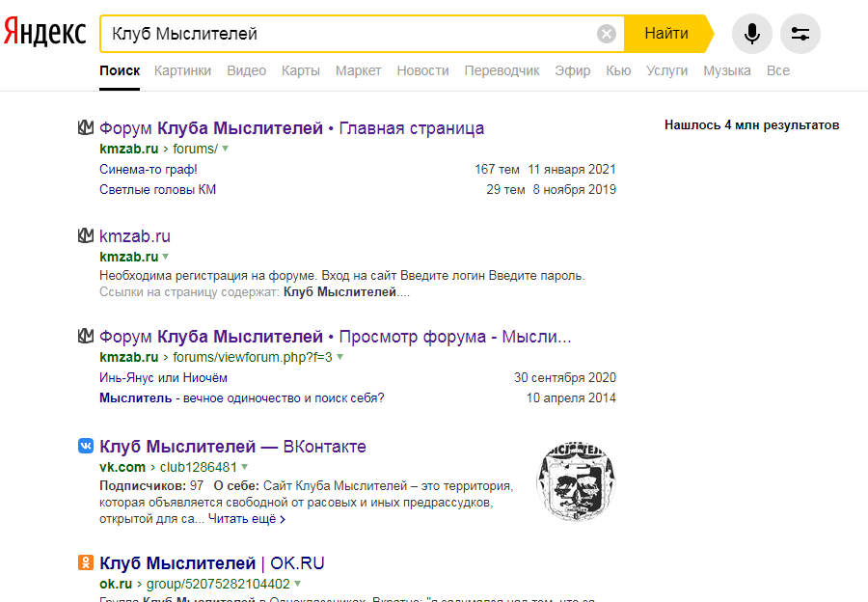Viewport: 868px width, 602px height.
Task: Open 'Мыслитель - вечное одиночество' sublink
Action: pyautogui.click(x=242, y=398)
